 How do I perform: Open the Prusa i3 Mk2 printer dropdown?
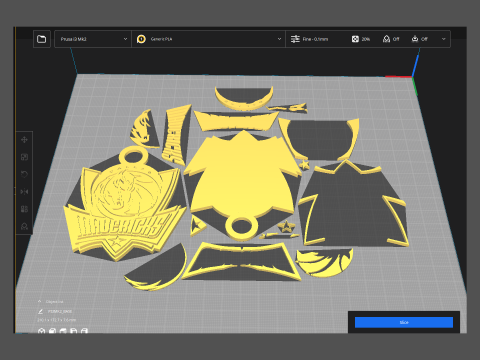[x=93, y=39]
